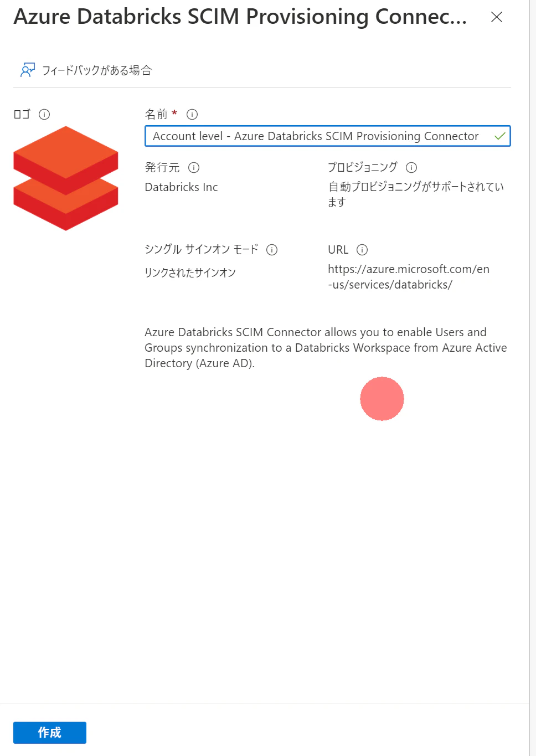The height and width of the screenshot is (756, 536).
Task: Click info icon next to シングル サインオン モード
Action: [x=272, y=250]
